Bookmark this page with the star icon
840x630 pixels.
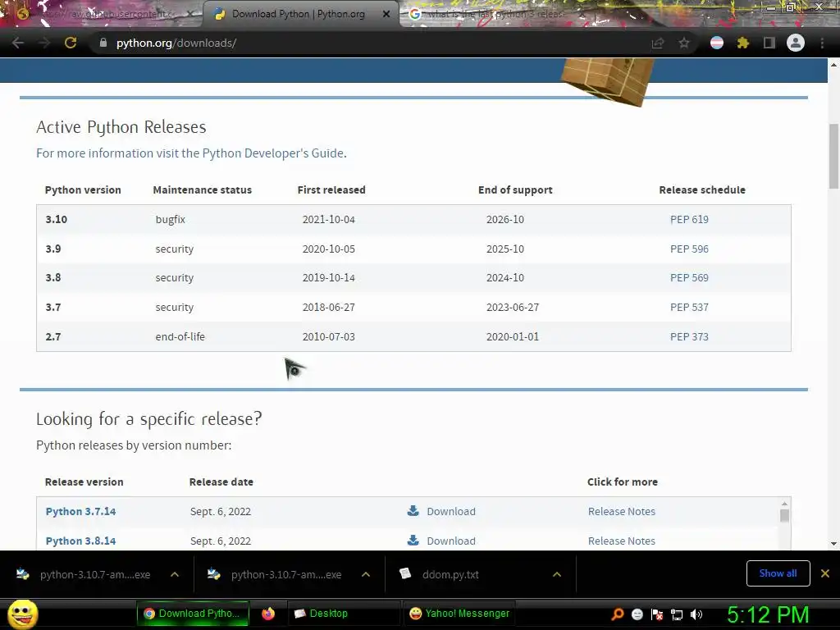[x=684, y=43]
